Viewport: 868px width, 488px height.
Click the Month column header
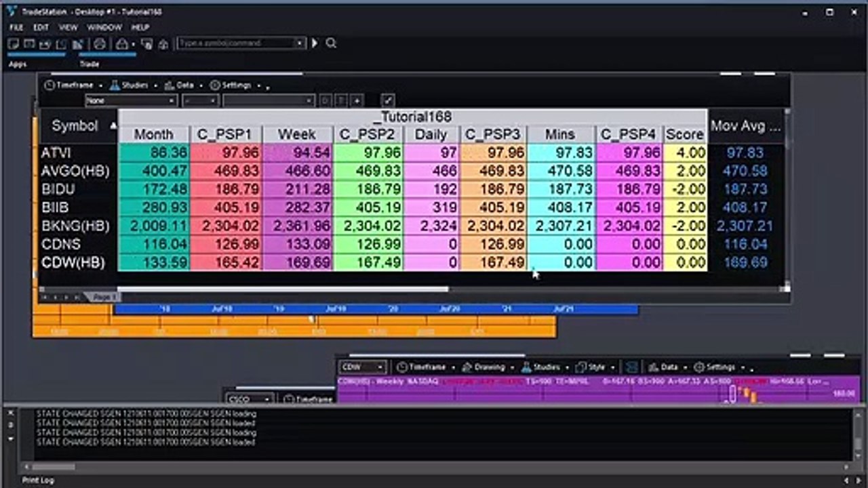[153, 134]
